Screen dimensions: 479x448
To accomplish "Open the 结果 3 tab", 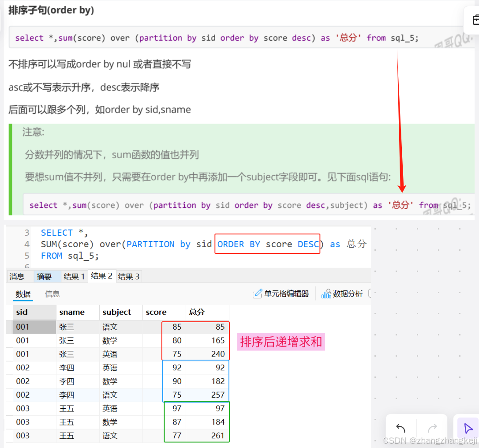I will [129, 276].
